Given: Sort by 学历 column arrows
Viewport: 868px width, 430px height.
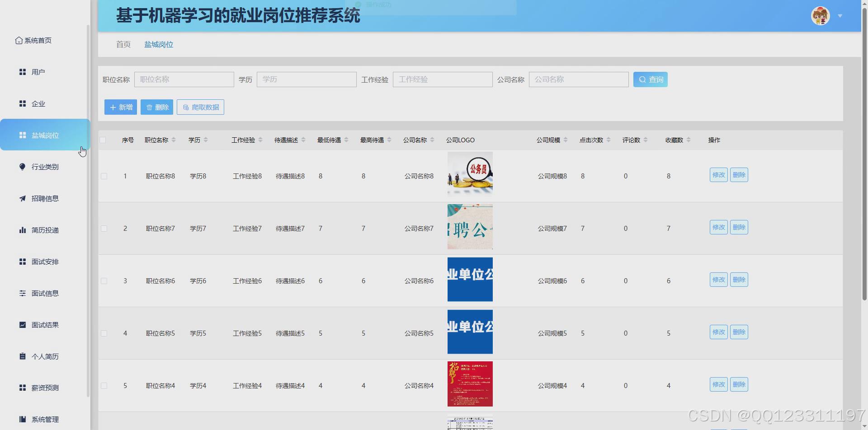Looking at the screenshot, I should 206,140.
